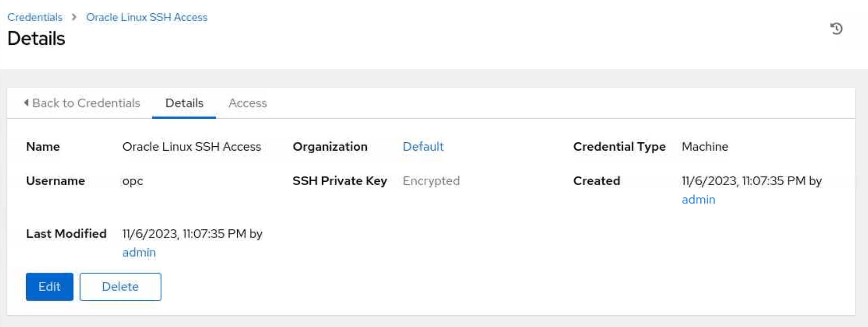The height and width of the screenshot is (327, 868).
Task: Open Oracle Linux SSH Access breadcrumb
Action: pos(147,17)
